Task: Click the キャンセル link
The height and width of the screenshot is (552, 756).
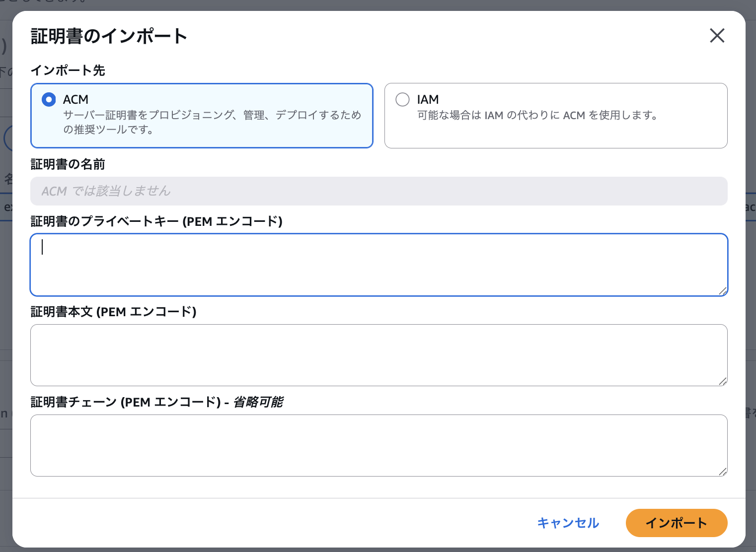Action: (568, 523)
